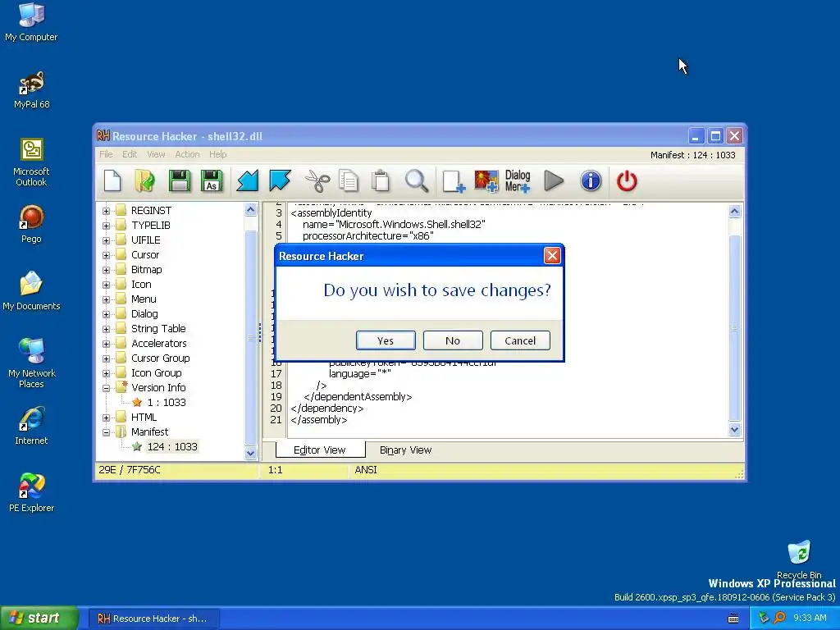Open Internet Explorer desktop icon
The height and width of the screenshot is (630, 840).
(x=31, y=426)
